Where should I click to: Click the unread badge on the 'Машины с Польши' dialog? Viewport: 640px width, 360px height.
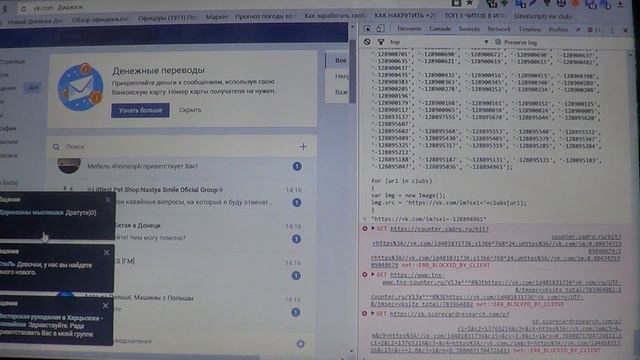point(296,312)
